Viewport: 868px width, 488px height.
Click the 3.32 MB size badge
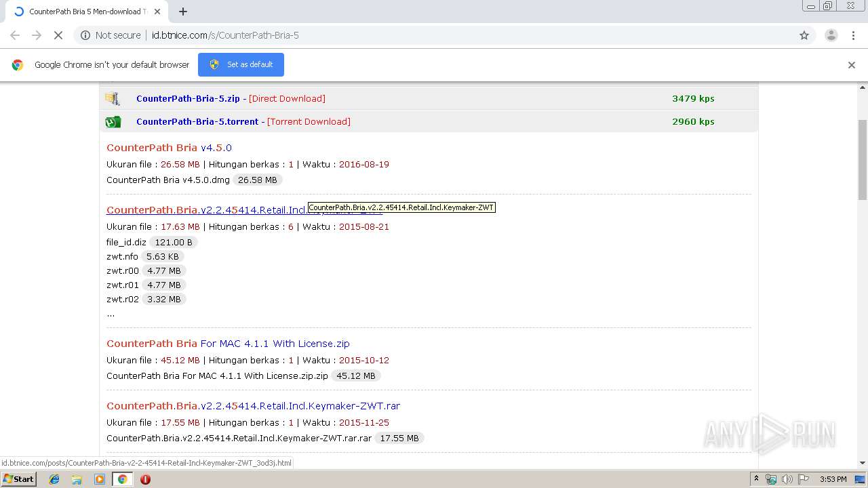pyautogui.click(x=164, y=300)
